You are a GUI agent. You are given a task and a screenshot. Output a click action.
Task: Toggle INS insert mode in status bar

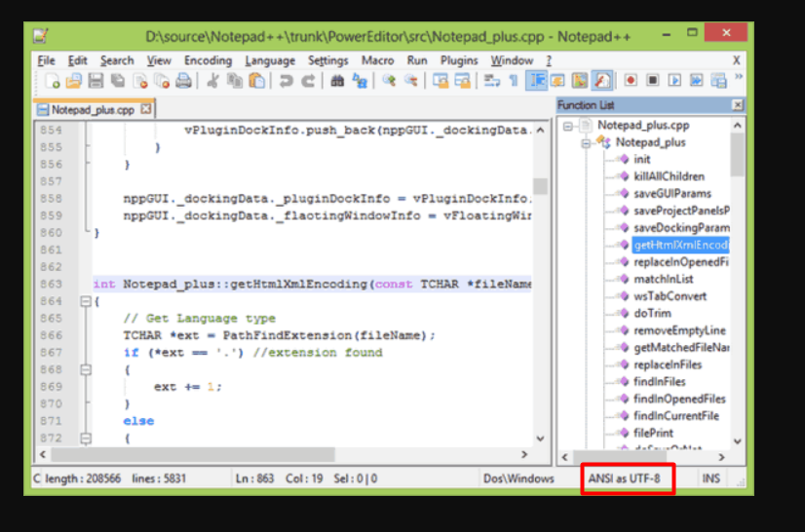click(711, 478)
